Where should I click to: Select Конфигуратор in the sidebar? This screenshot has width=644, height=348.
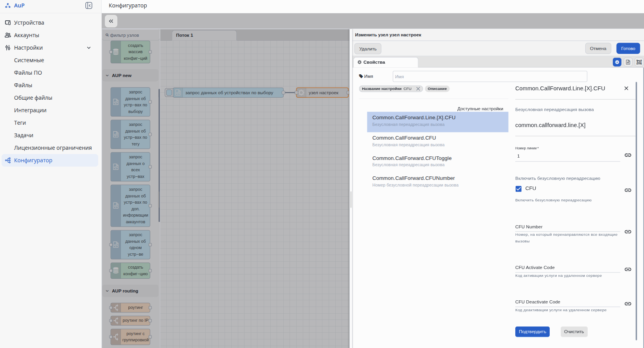pos(50,160)
